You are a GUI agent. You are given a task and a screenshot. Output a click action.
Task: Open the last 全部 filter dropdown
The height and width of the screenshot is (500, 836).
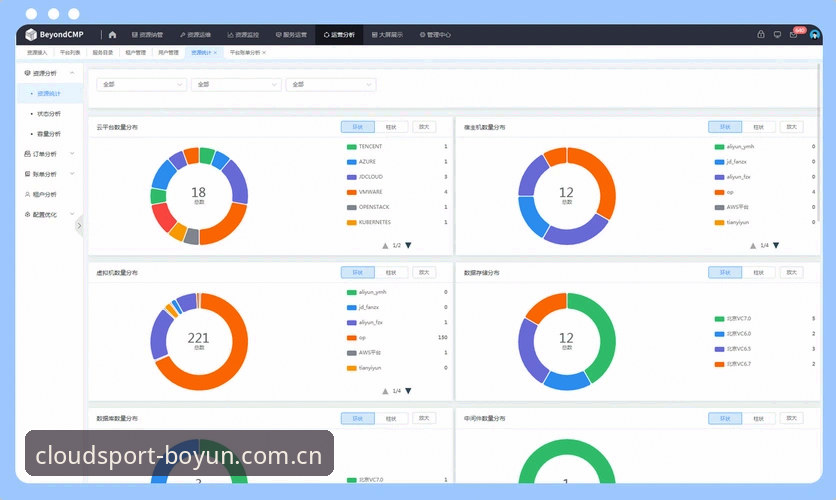(331, 84)
